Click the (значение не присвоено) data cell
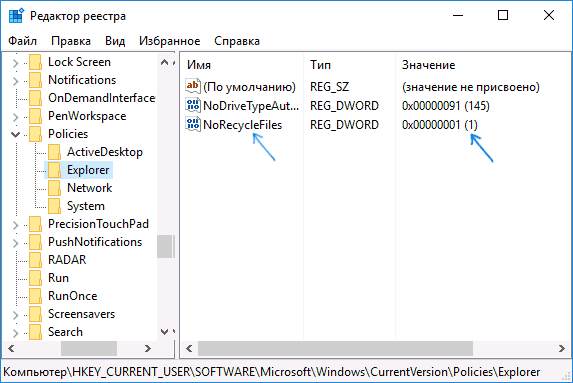Viewport: 573px width, 383px height. point(471,87)
